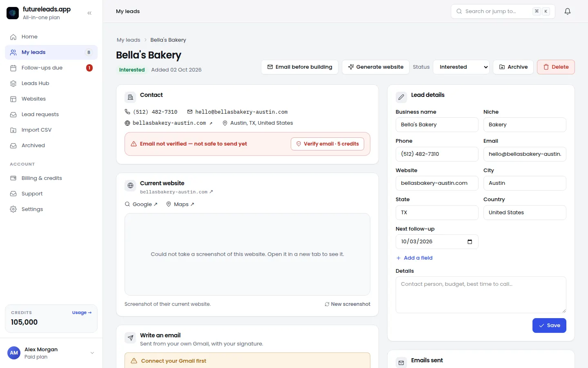Open Billing & credits page

coord(51,178)
